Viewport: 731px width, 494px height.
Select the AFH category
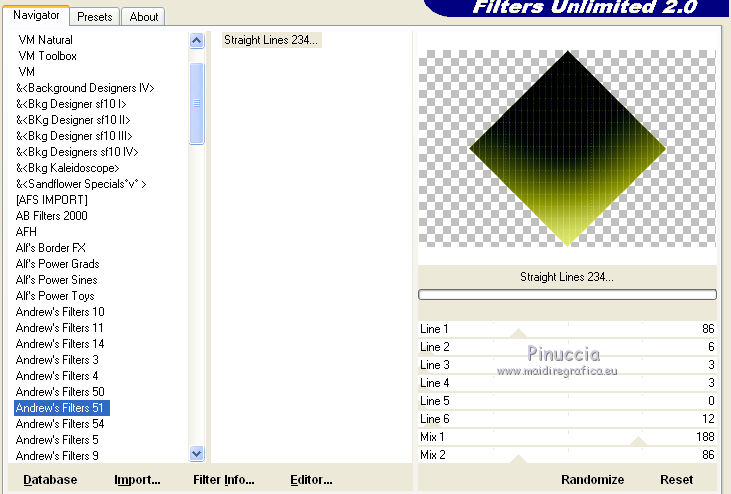point(26,232)
